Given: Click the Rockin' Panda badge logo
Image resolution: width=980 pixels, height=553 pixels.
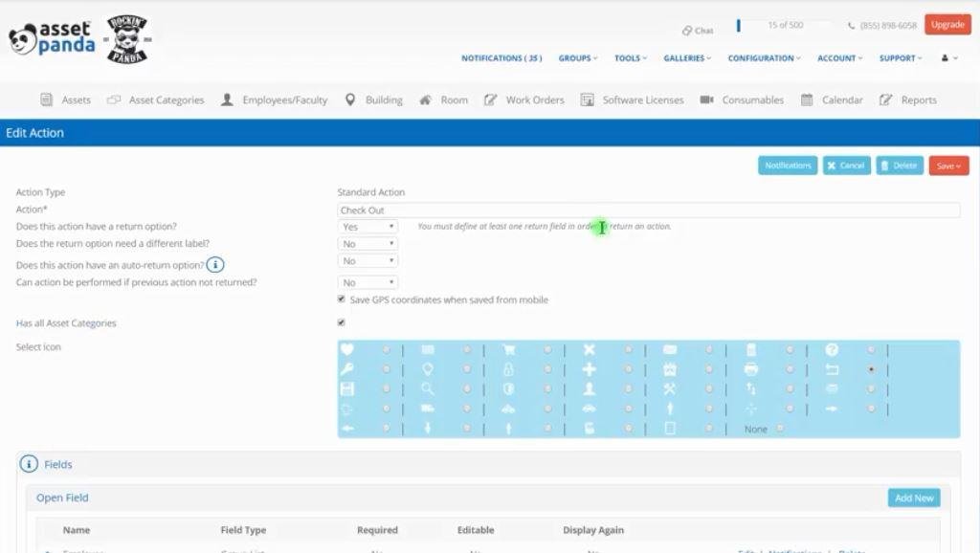Looking at the screenshot, I should click(x=127, y=38).
